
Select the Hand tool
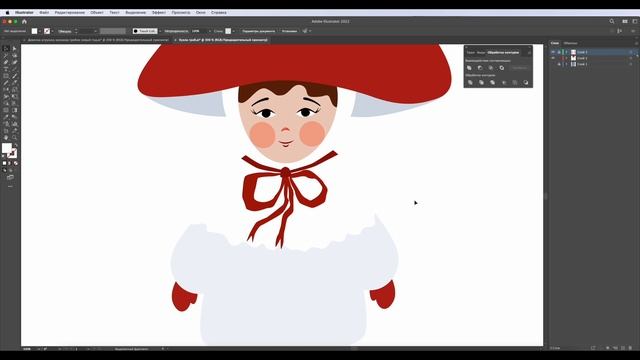point(6,138)
